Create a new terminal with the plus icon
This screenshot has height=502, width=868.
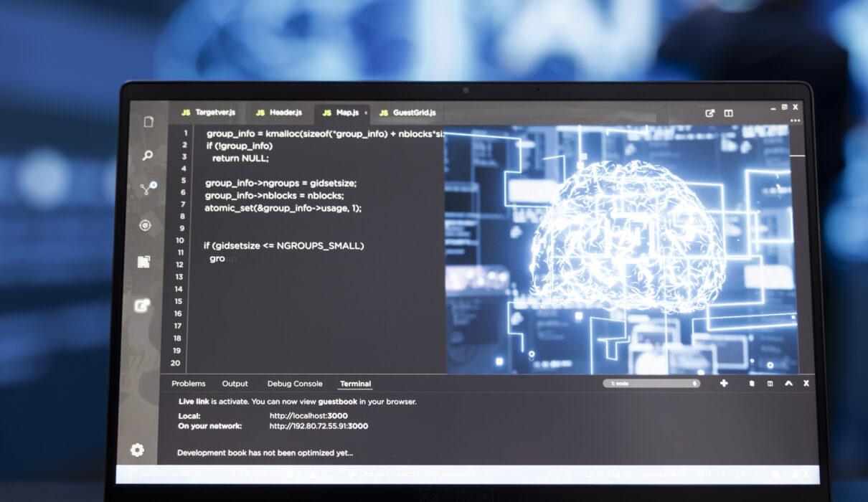[x=723, y=383]
